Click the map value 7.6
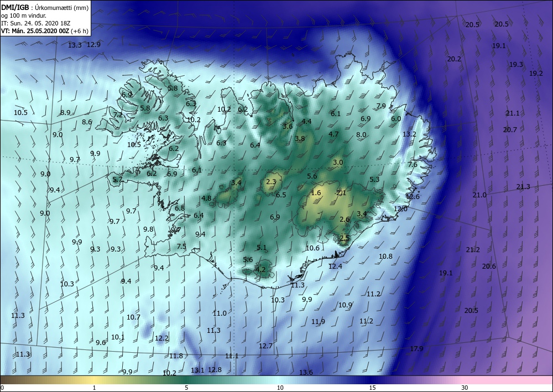Image resolution: width=553 pixels, height=392 pixels. 413,165
